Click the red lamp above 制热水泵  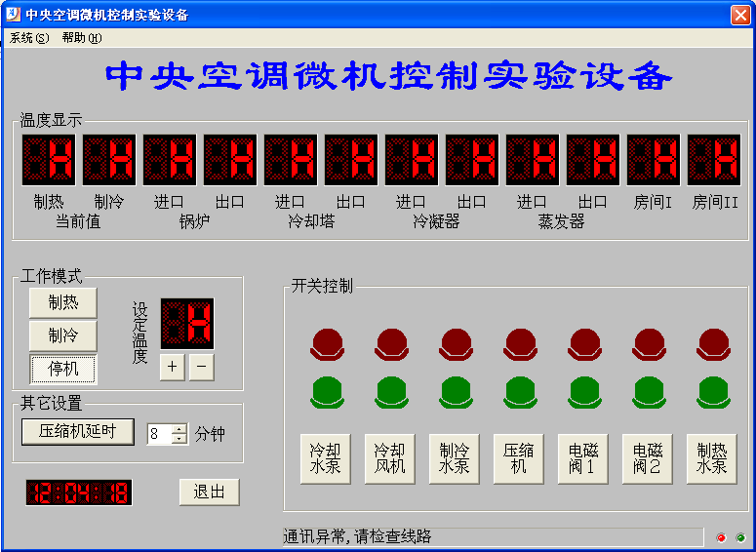coord(714,342)
